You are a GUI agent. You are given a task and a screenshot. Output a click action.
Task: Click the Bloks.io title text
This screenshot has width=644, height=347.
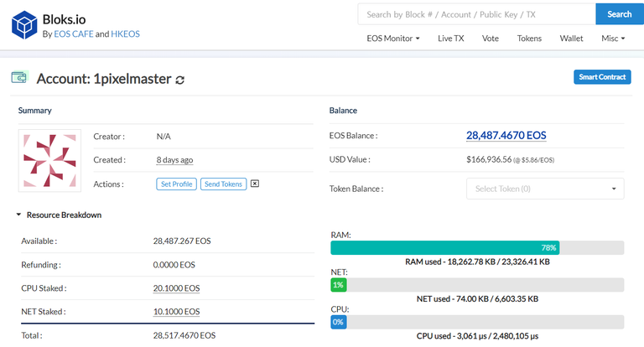[64, 19]
